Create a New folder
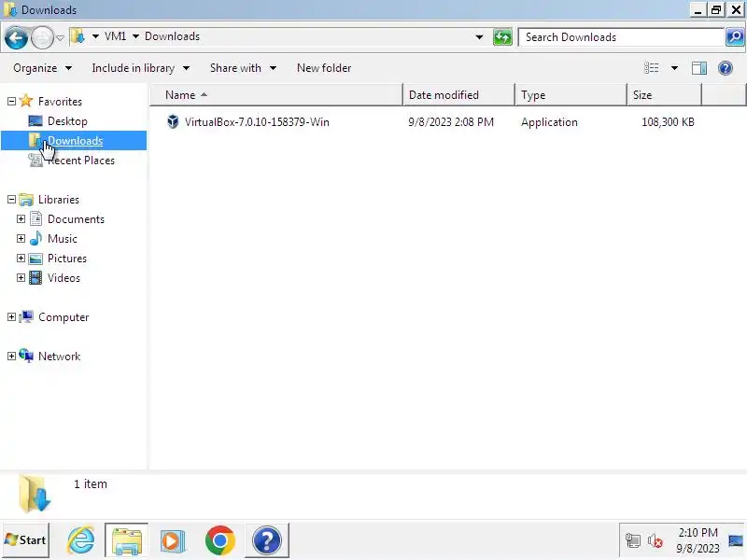The width and height of the screenshot is (747, 560). (x=324, y=68)
